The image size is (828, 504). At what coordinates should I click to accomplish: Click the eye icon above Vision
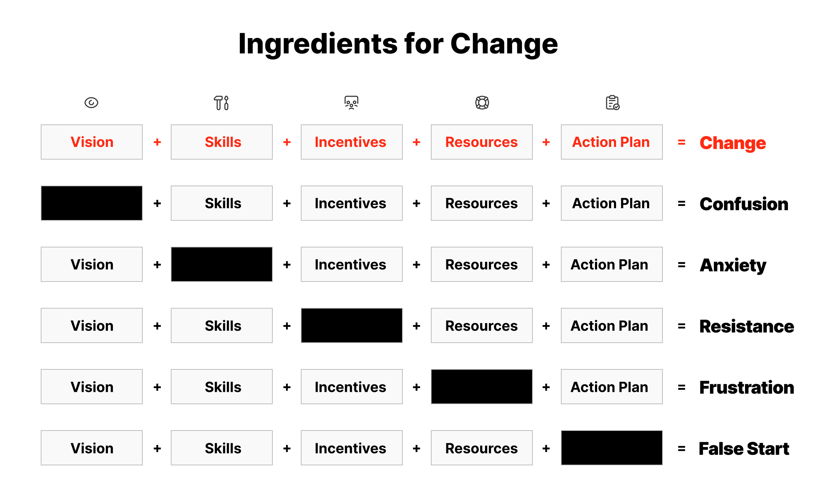(91, 103)
